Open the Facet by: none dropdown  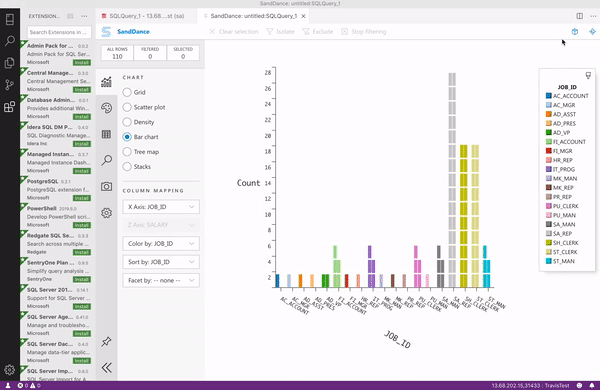point(161,280)
